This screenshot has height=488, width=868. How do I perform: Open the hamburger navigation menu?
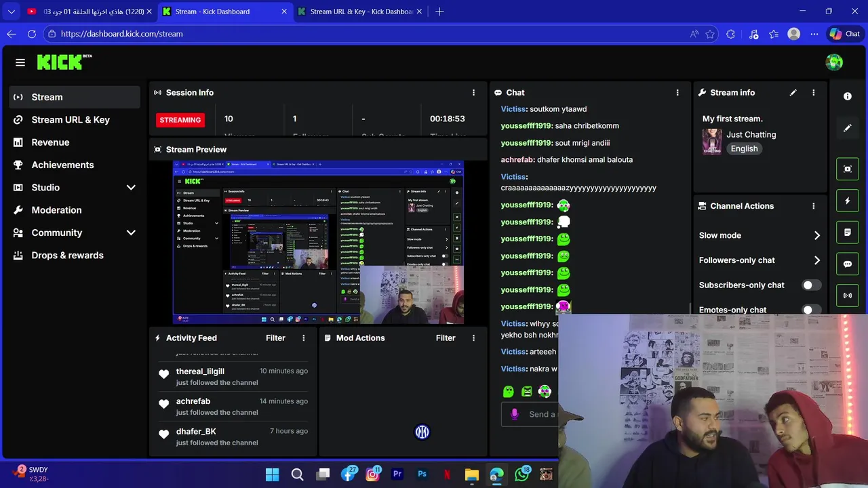pos(20,62)
